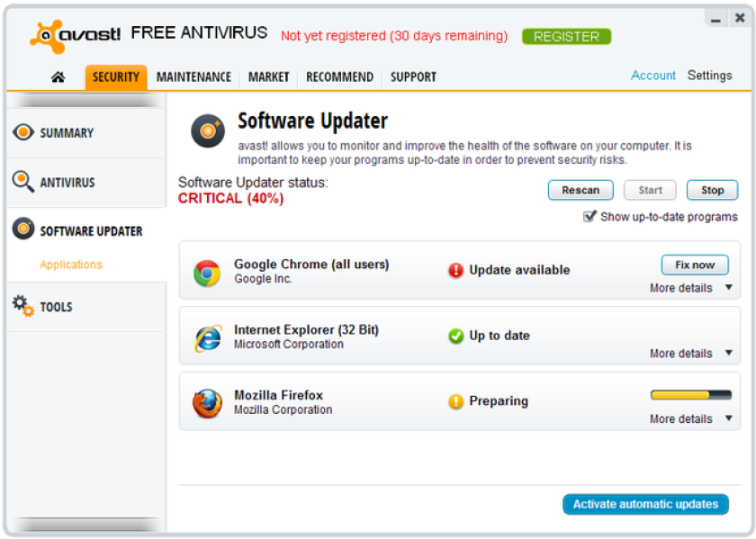
Task: Click the green Up to date check icon
Action: coord(455,336)
